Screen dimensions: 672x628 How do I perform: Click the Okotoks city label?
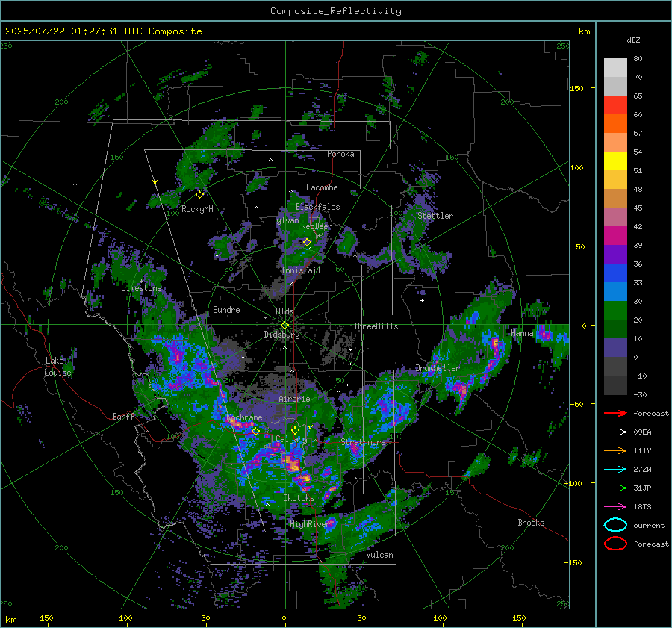pyautogui.click(x=299, y=498)
